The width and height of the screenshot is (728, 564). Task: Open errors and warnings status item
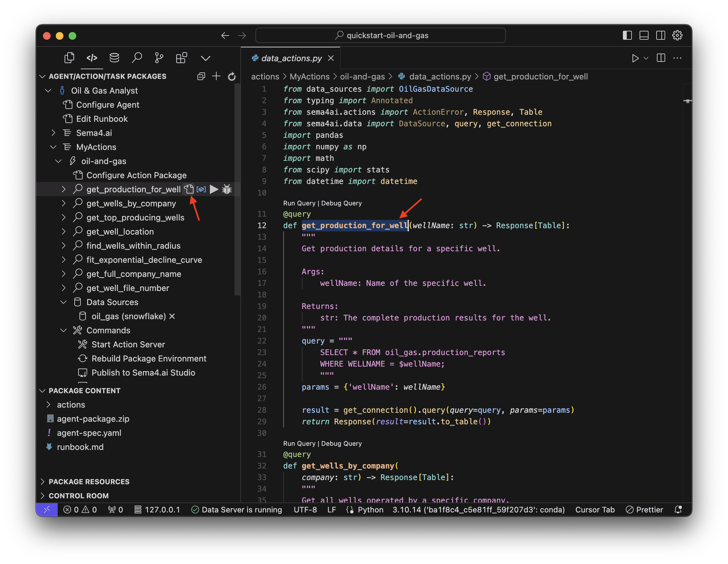80,510
